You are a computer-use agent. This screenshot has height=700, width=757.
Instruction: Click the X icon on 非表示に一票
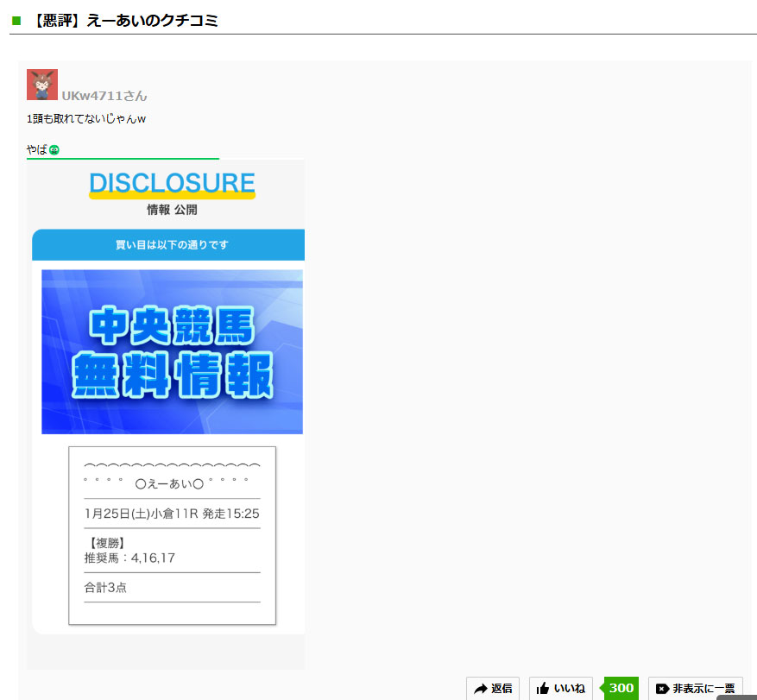point(662,688)
